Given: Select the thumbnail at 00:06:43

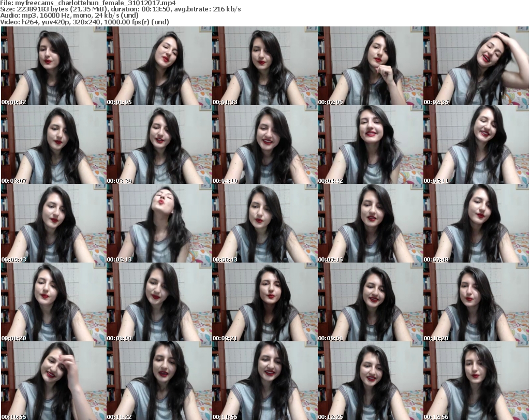Looking at the screenshot, I should pyautogui.click(x=264, y=223).
